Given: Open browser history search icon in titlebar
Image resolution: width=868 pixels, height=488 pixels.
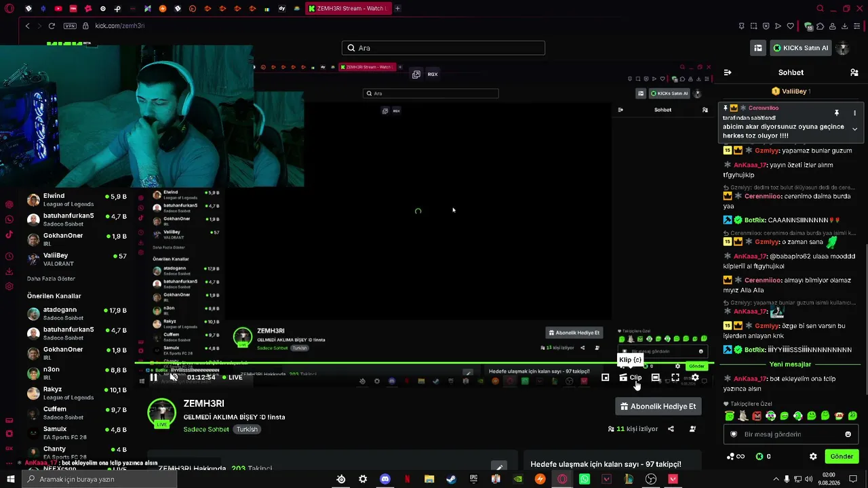Looking at the screenshot, I should (820, 9).
